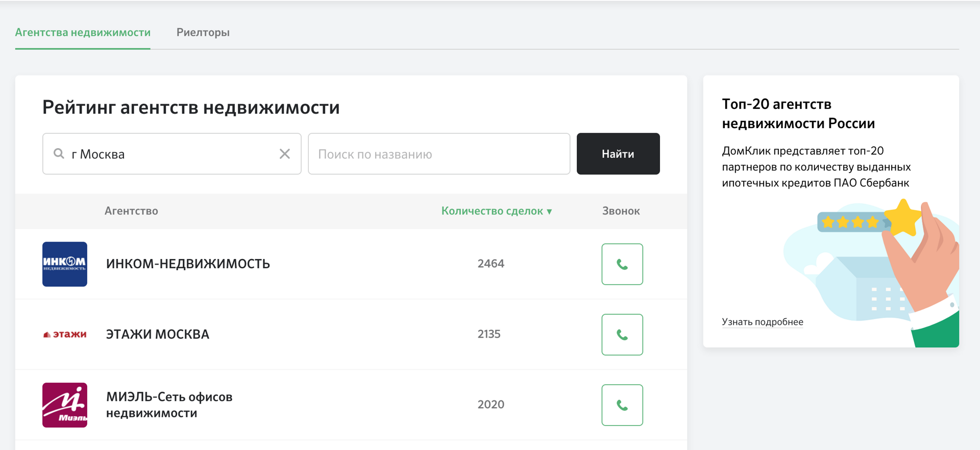980x450 pixels.
Task: Click the Рейтинг агентств недвижимости heading
Action: point(191,107)
